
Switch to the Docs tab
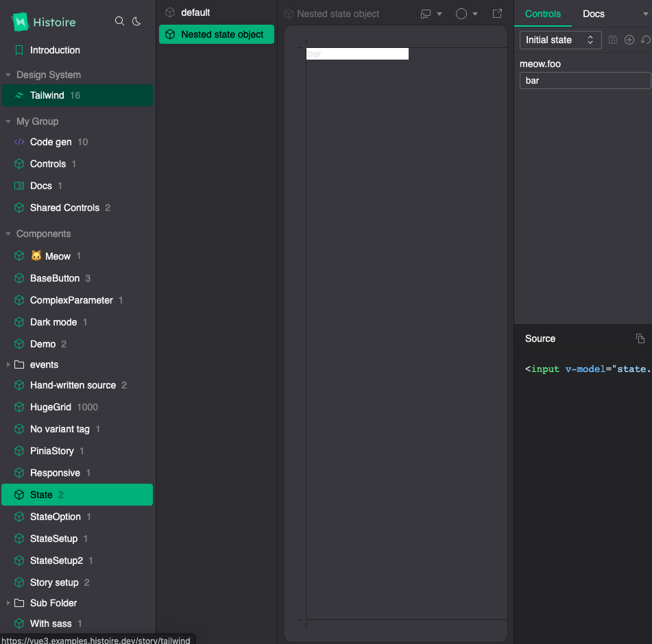(x=593, y=14)
